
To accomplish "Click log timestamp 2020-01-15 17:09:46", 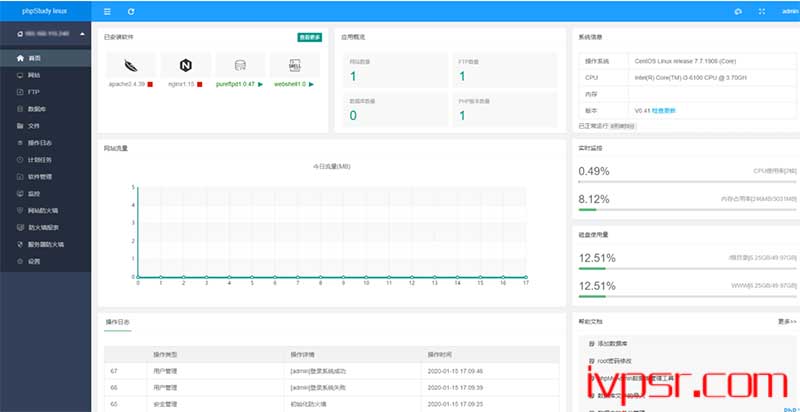I will pos(455,371).
